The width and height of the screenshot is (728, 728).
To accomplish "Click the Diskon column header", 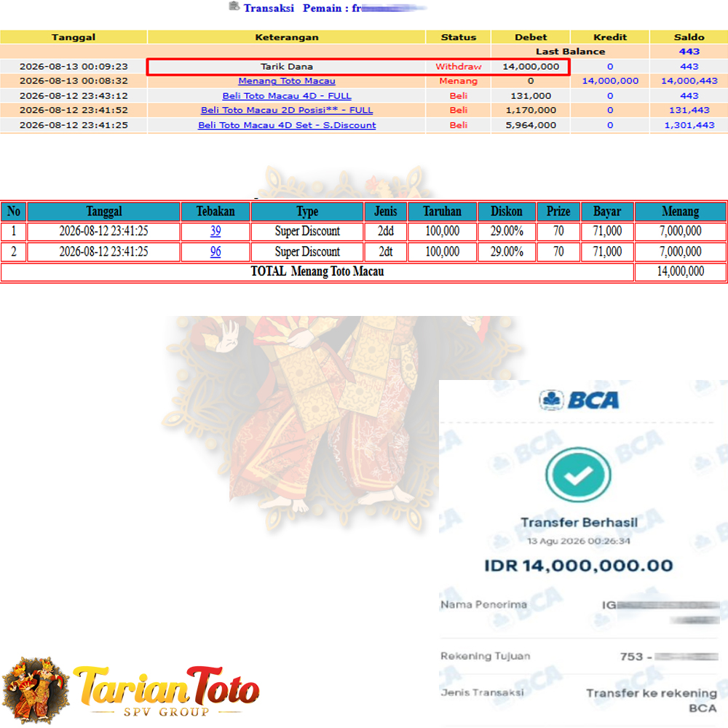I will pos(507,211).
